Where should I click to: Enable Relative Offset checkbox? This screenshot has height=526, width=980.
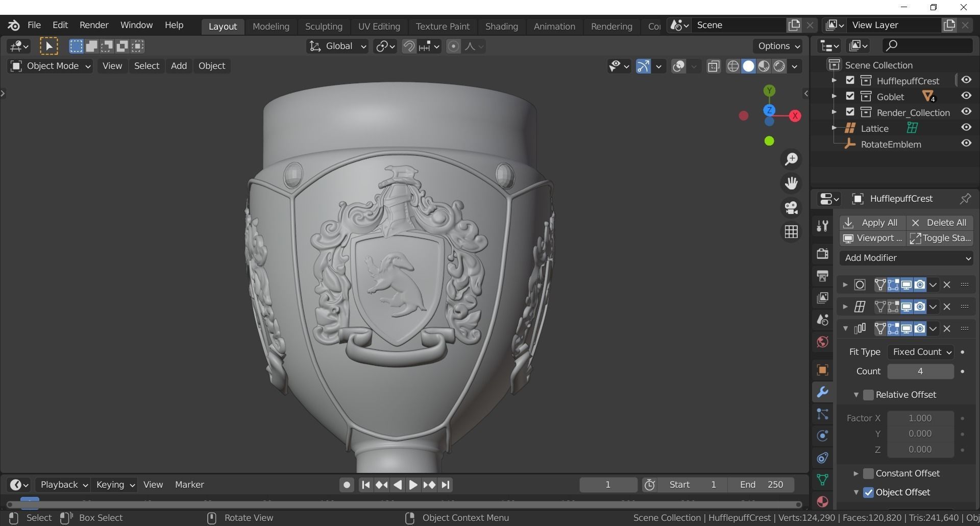tap(868, 395)
